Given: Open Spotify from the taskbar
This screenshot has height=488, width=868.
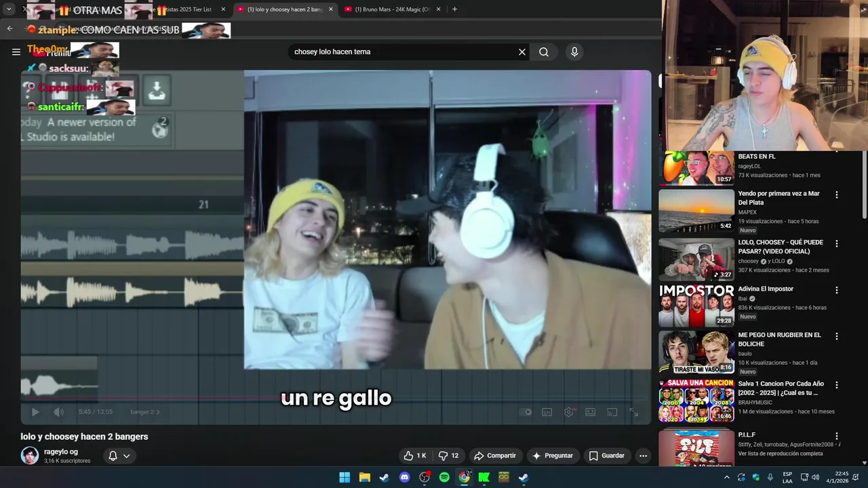Looking at the screenshot, I should (444, 477).
